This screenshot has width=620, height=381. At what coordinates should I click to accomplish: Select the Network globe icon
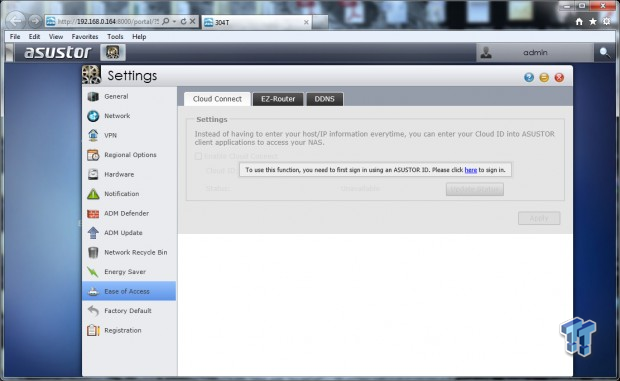93,116
